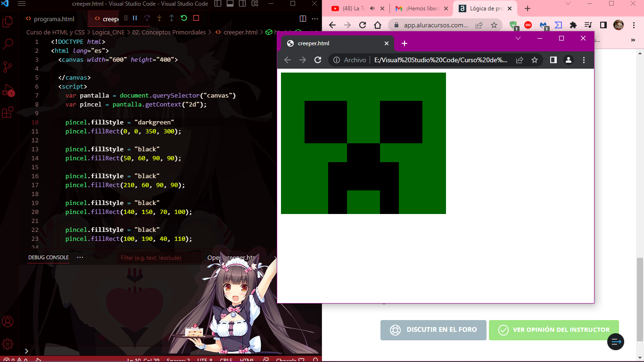Image resolution: width=644 pixels, height=362 pixels.
Task: Click 'VER OPINIÓN DEL INSTRUCTOR' button
Action: [554, 330]
